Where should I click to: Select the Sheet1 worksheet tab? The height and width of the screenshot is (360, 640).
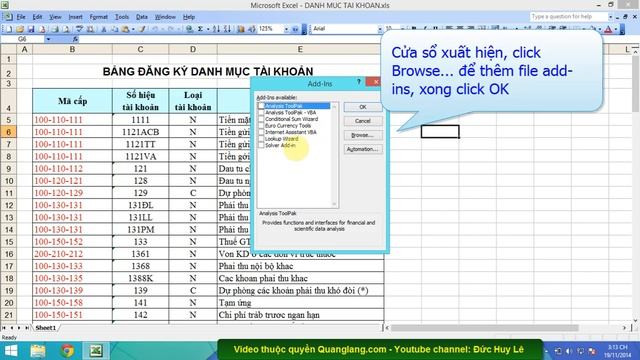(45, 328)
